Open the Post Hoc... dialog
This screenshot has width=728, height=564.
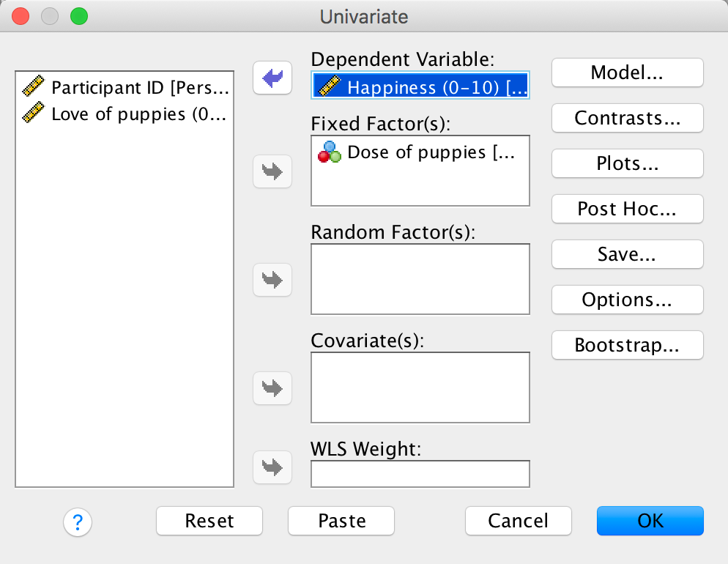(x=627, y=209)
